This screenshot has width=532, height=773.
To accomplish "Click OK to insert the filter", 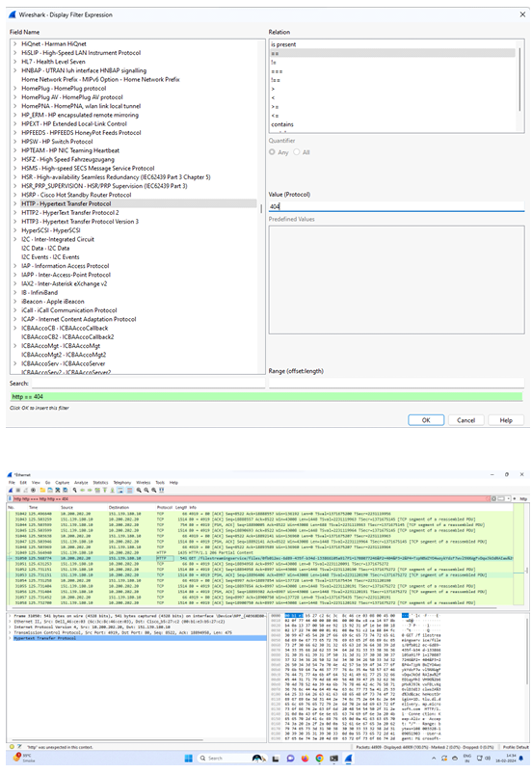I will 426,420.
